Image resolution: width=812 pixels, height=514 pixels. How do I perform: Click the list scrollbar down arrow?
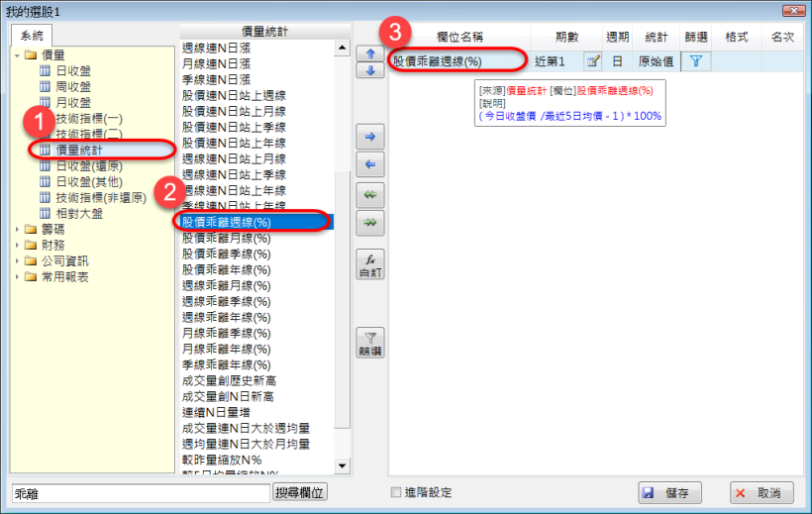(x=342, y=465)
